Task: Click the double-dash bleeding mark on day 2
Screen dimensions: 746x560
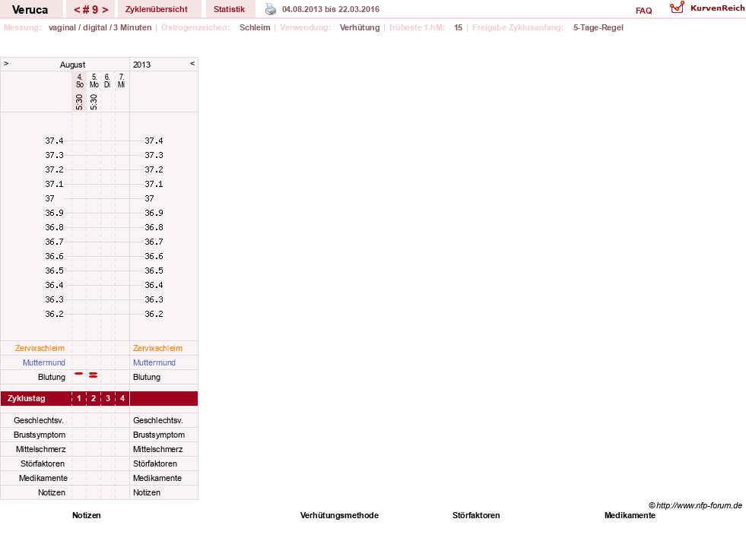Action: point(94,375)
